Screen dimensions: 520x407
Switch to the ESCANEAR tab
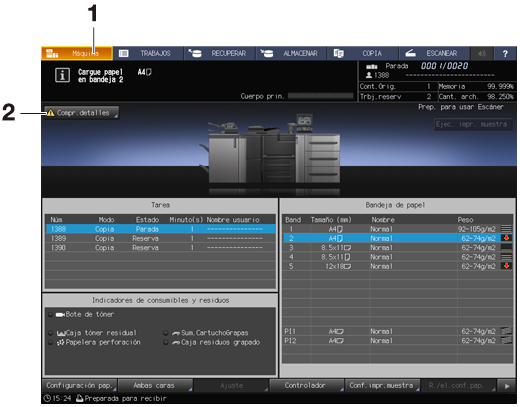pyautogui.click(x=434, y=53)
